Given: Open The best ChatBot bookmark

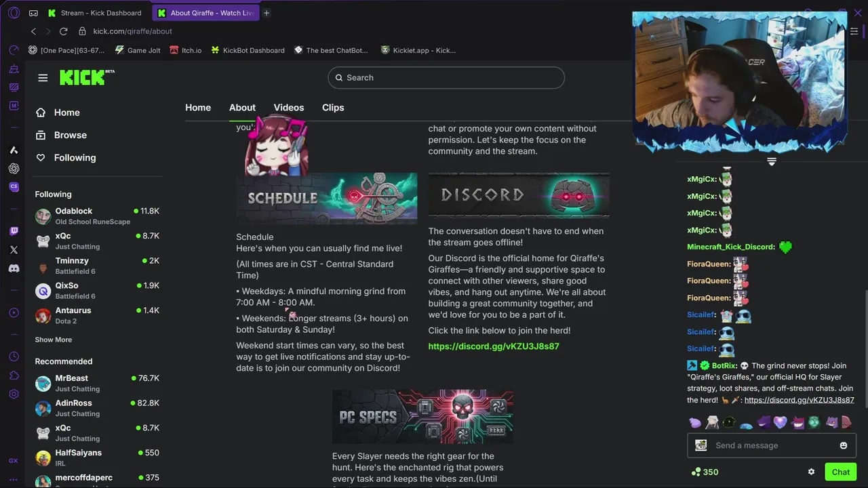Looking at the screenshot, I should pyautogui.click(x=331, y=50).
